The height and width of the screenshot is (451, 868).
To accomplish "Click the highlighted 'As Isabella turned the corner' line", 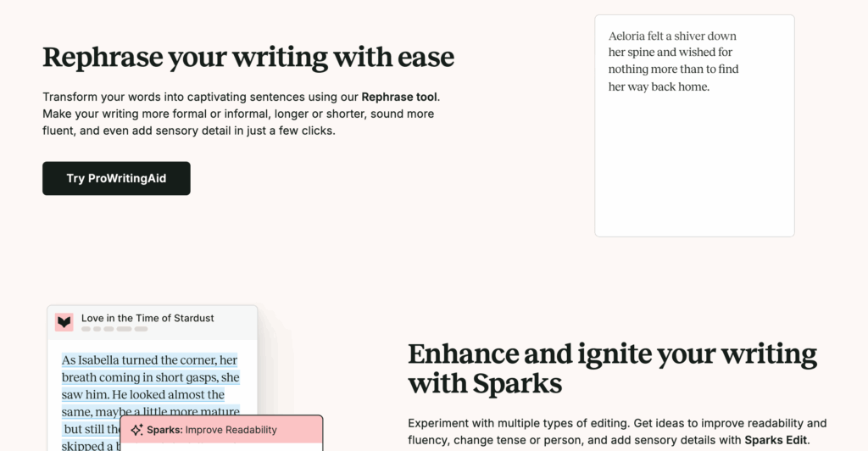I will pyautogui.click(x=149, y=360).
